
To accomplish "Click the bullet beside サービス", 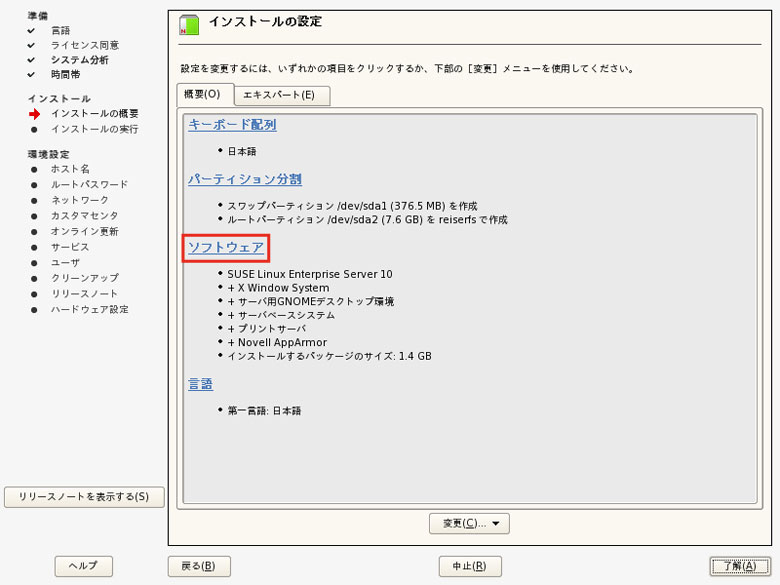I will (34, 247).
